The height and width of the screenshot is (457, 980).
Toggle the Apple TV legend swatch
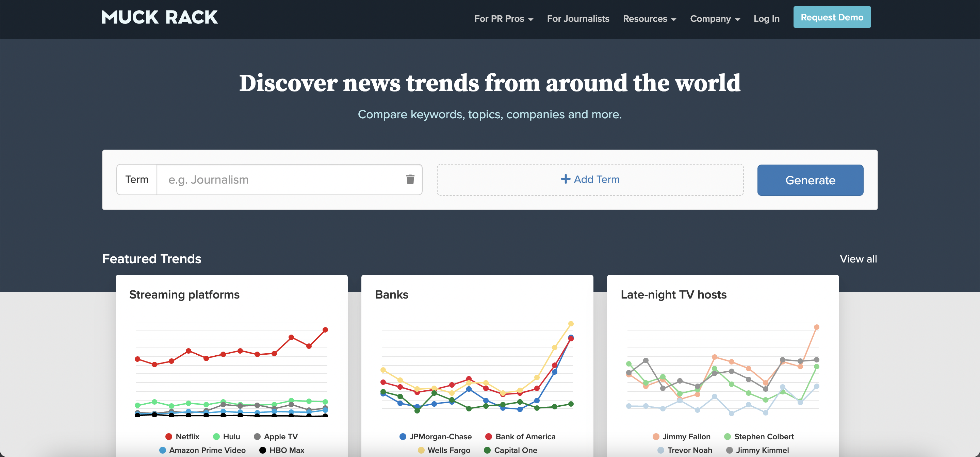[x=257, y=437]
